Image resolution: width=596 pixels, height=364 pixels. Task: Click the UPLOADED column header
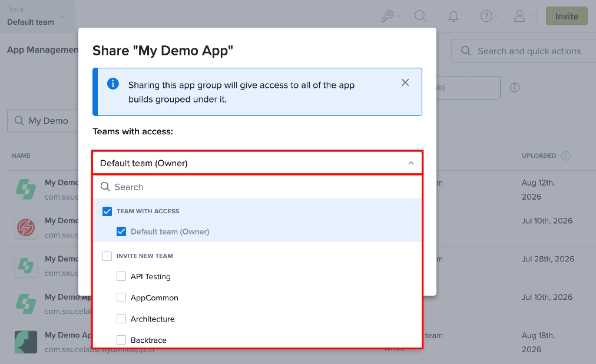539,155
